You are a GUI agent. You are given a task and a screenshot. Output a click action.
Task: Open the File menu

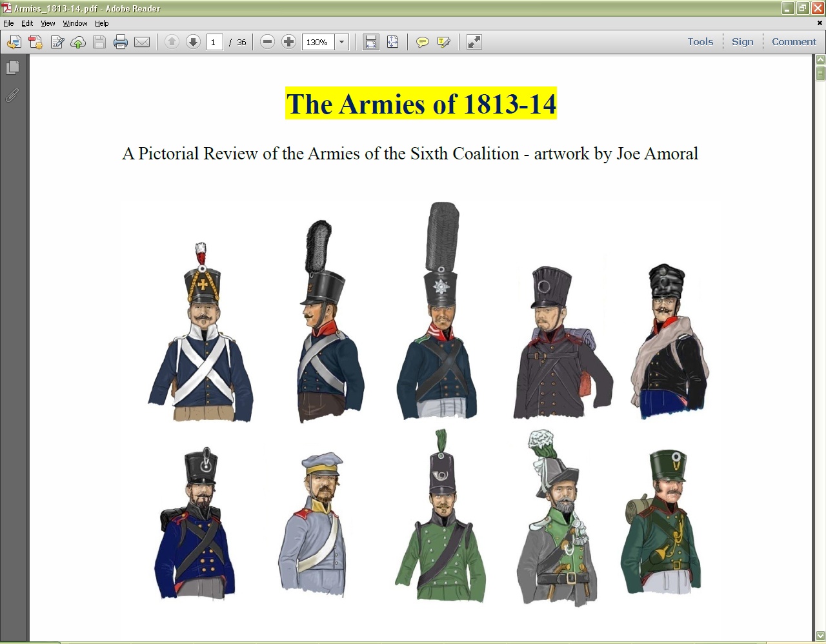tap(8, 23)
